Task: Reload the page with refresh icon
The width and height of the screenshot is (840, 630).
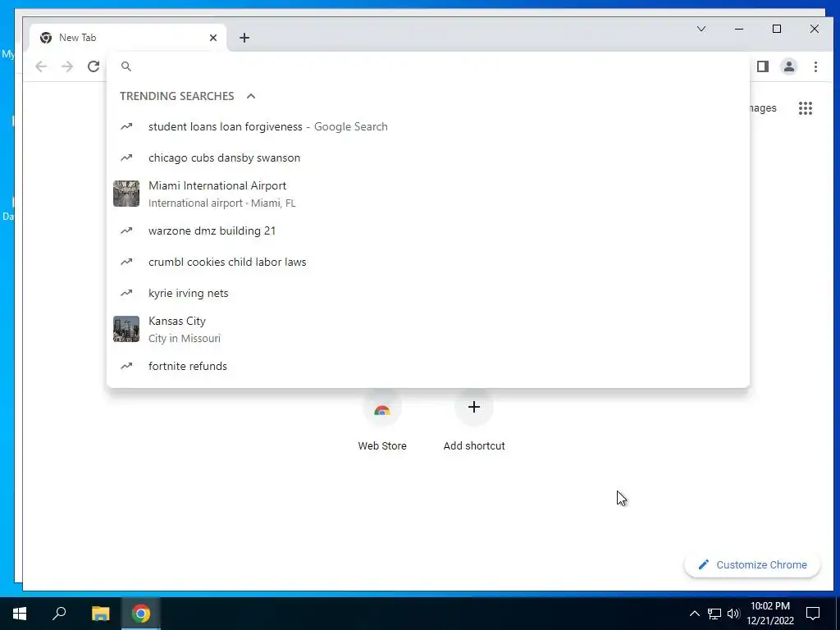Action: click(94, 66)
